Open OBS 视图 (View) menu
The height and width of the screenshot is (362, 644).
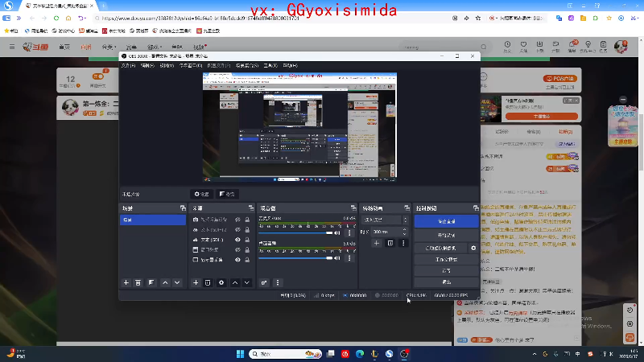pos(167,66)
